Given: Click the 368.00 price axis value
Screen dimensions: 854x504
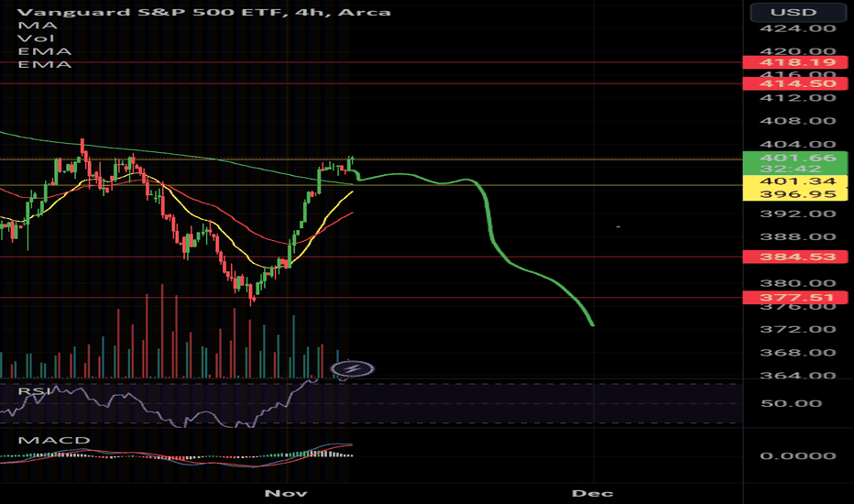Looking at the screenshot, I should [797, 353].
